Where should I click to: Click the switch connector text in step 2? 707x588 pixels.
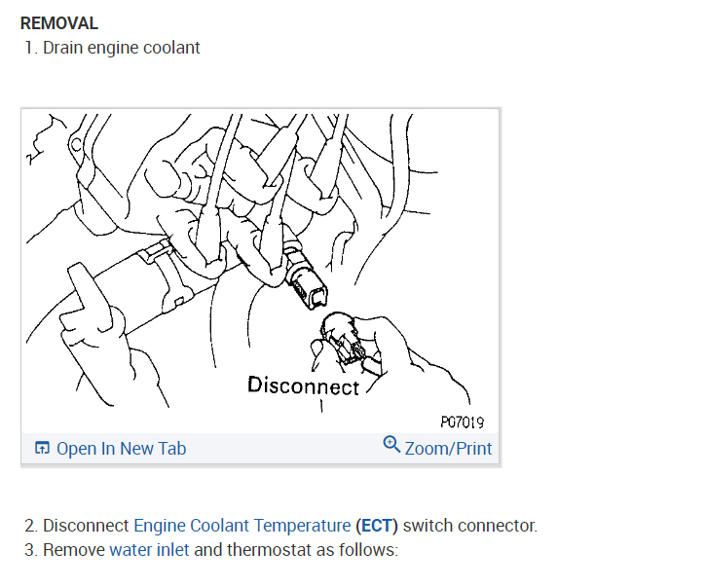[x=469, y=526]
